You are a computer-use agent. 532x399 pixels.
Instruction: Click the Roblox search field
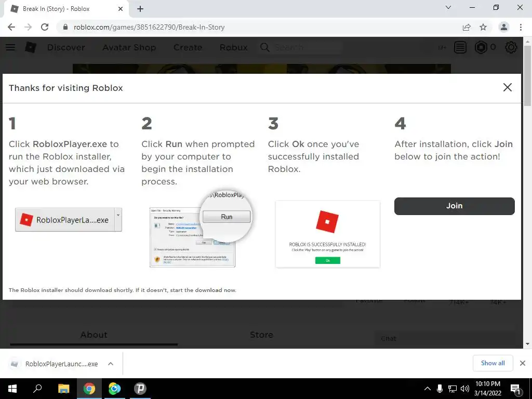[x=307, y=47]
